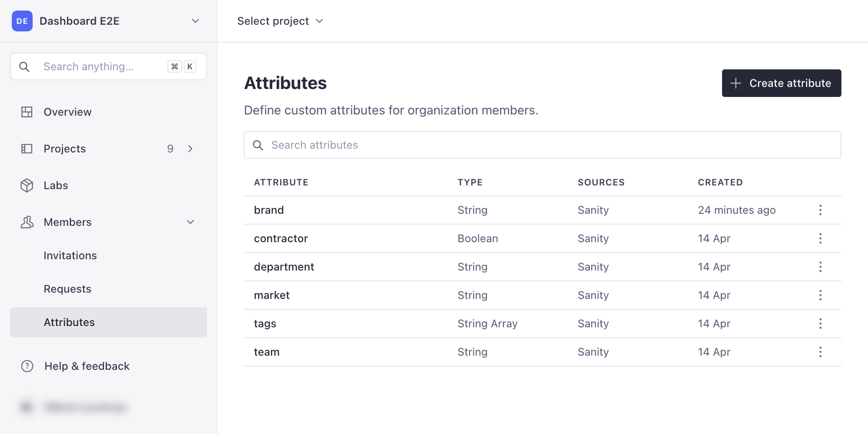Click the command key shortcut badge
Screen dimensions: 868x434
[175, 66]
